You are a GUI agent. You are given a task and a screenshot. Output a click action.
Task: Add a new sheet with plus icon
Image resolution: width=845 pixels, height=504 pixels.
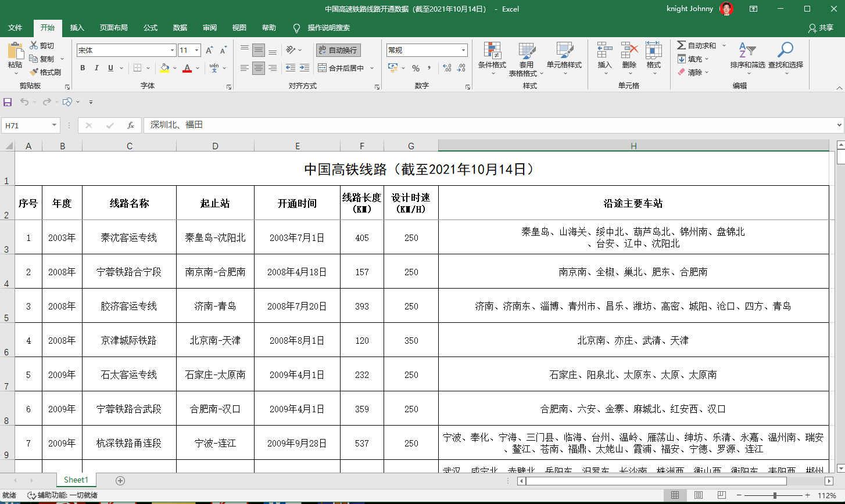120,480
